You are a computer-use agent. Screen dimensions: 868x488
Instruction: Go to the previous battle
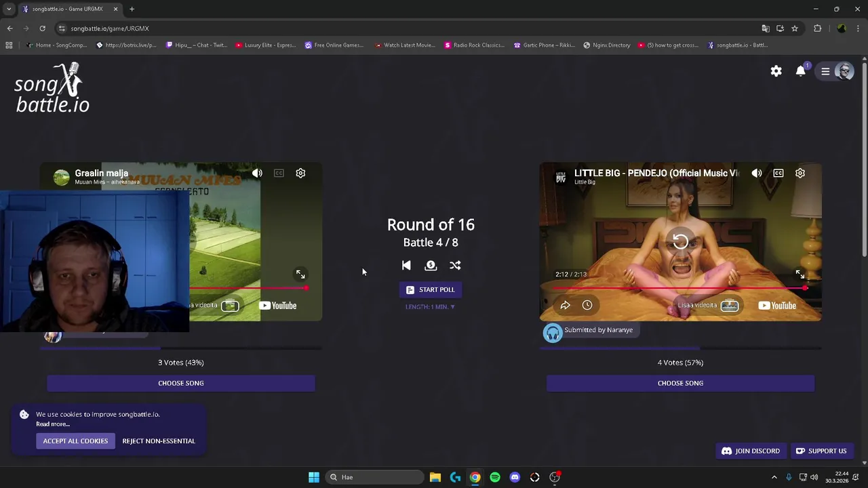click(x=406, y=266)
